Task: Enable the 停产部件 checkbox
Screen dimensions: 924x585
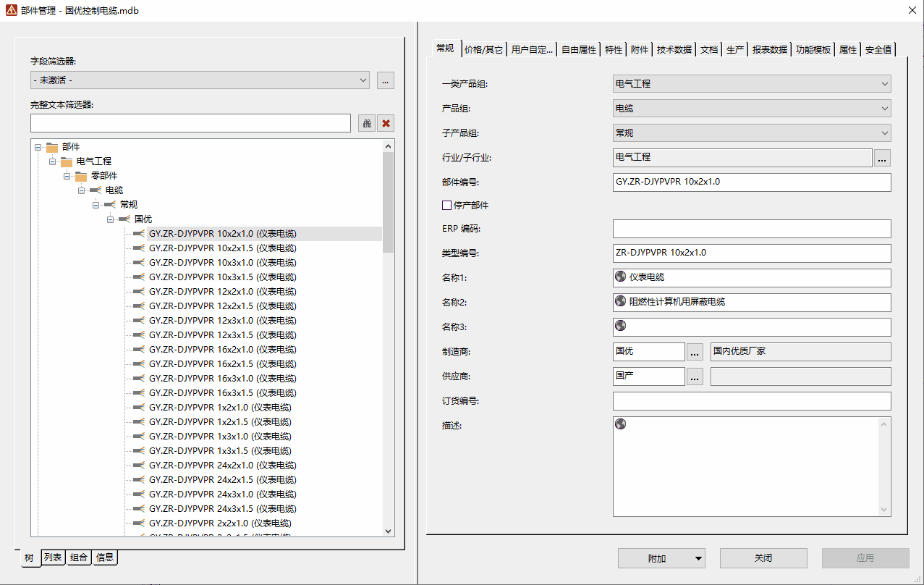Action: 446,206
